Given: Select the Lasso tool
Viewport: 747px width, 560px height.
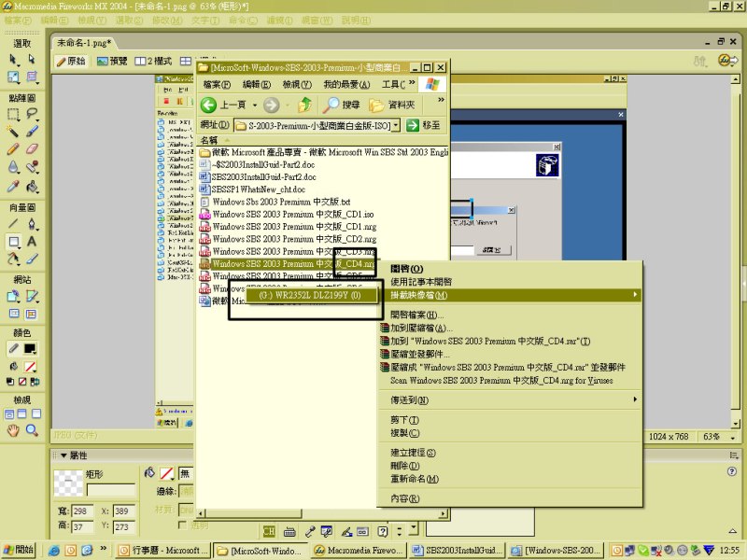Looking at the screenshot, I should [x=32, y=114].
